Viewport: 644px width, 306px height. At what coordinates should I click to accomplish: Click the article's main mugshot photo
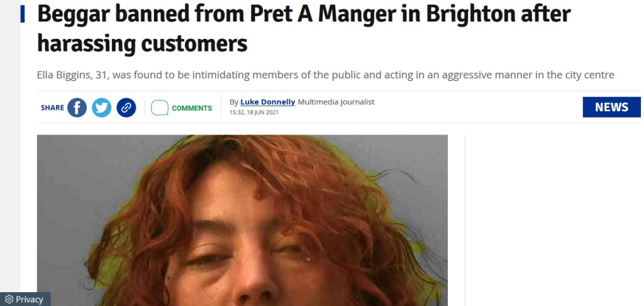(x=242, y=221)
